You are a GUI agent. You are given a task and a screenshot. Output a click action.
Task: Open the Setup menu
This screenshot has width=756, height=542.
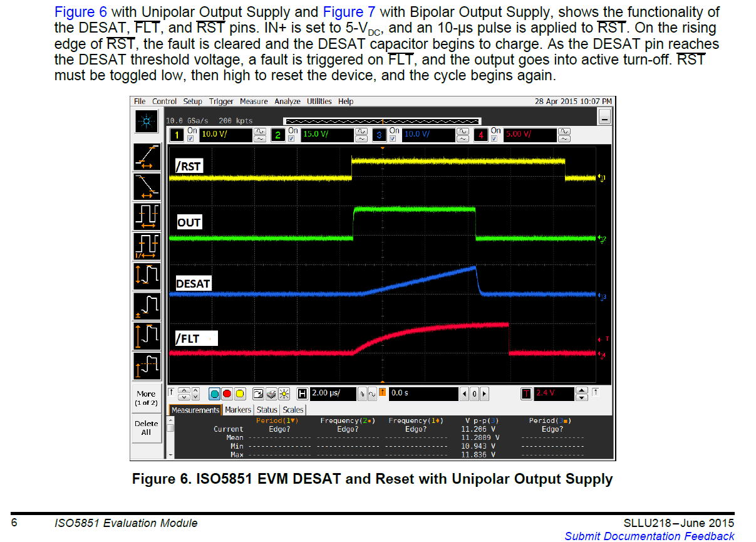[193, 102]
